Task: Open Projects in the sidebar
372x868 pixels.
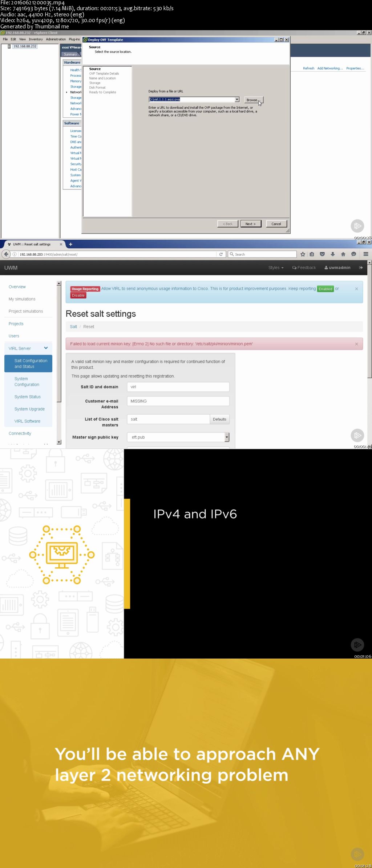Action: click(16, 324)
